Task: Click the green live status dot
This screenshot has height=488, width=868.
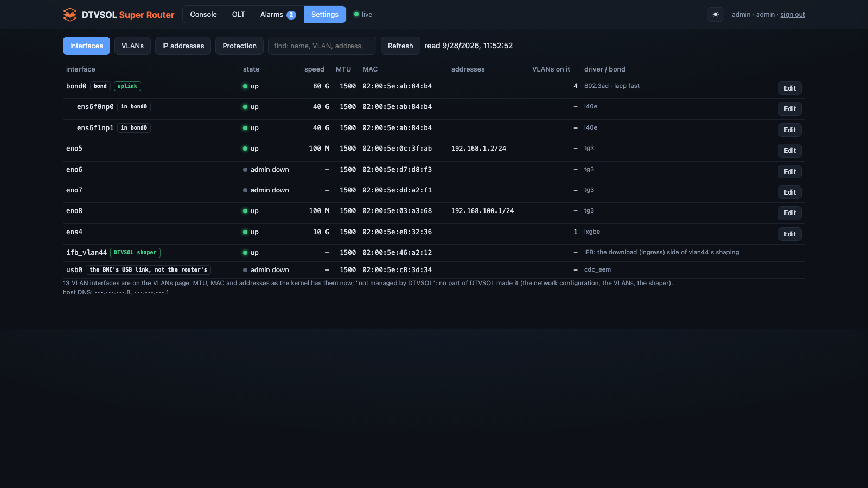Action: coord(356,14)
